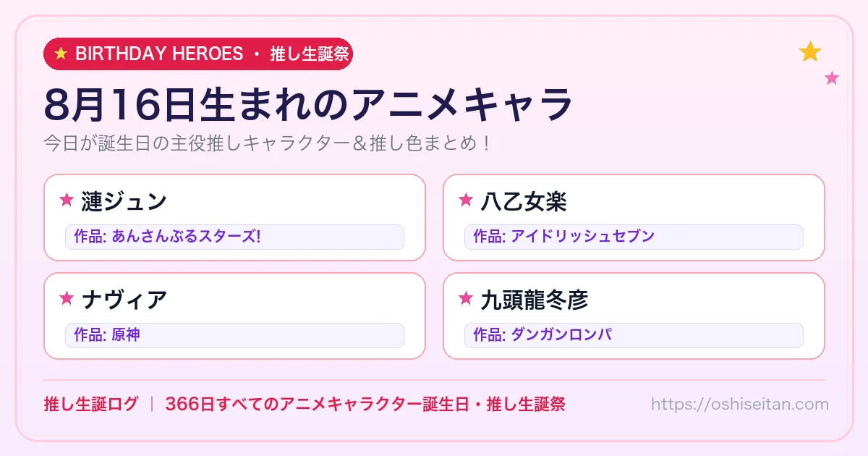Select the ダンガンロンパ work tag
This screenshot has width=868, height=456.
[634, 335]
